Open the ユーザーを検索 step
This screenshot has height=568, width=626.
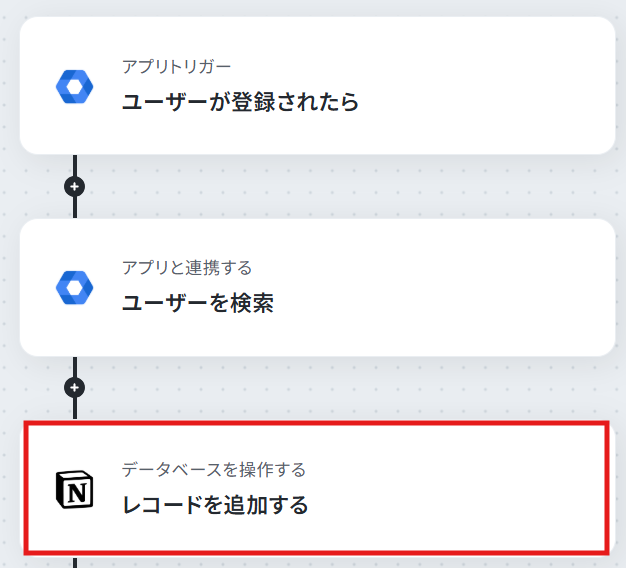pos(198,303)
